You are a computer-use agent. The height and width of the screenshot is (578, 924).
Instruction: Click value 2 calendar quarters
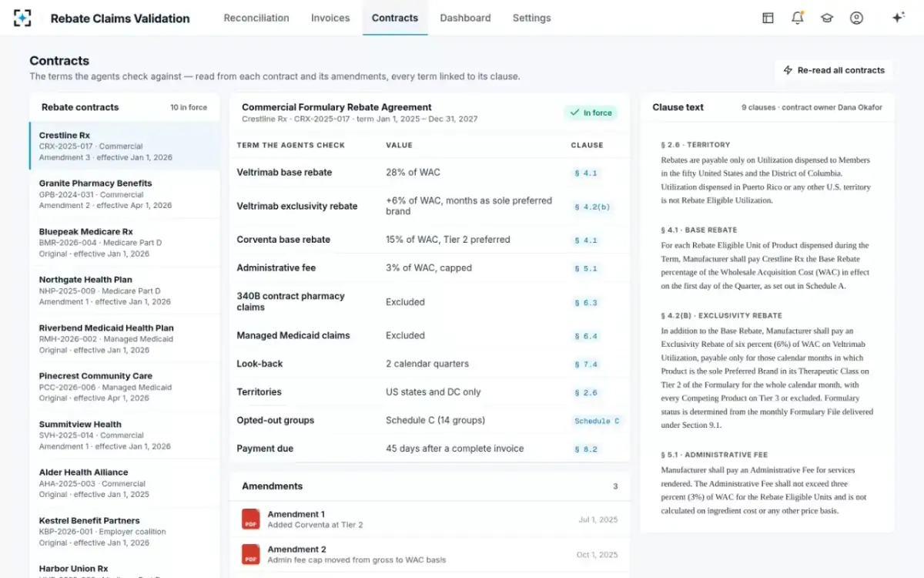click(427, 364)
